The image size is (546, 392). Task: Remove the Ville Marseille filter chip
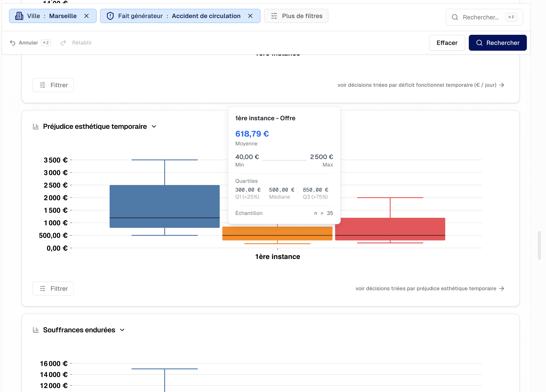tap(86, 16)
